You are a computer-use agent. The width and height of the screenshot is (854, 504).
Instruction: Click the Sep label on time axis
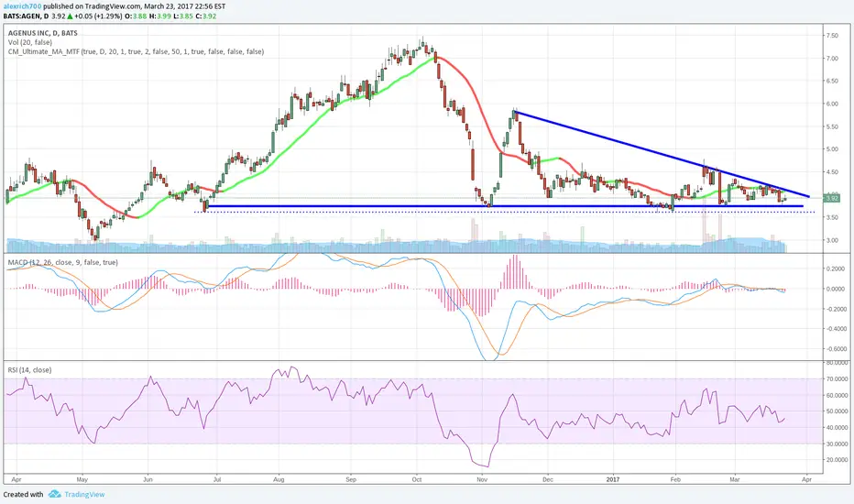(351, 479)
